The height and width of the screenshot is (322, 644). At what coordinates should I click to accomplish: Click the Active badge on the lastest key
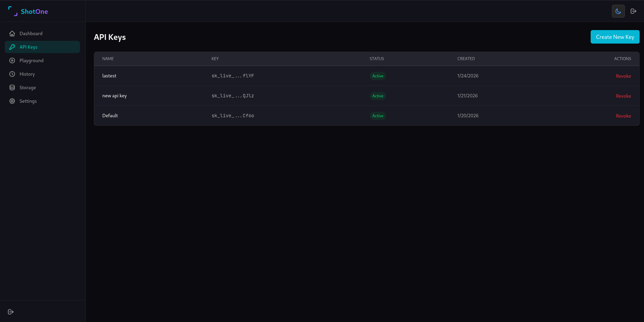pos(377,76)
